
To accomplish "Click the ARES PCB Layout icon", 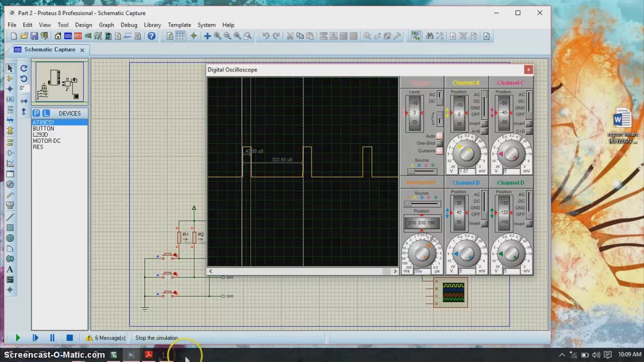I will [78, 36].
